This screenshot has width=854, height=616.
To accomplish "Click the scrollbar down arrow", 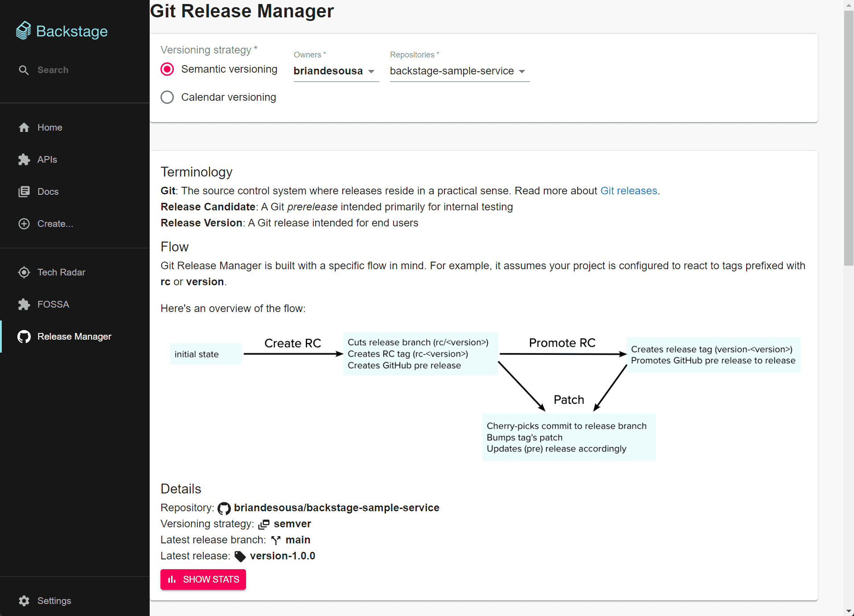I will coord(849,611).
